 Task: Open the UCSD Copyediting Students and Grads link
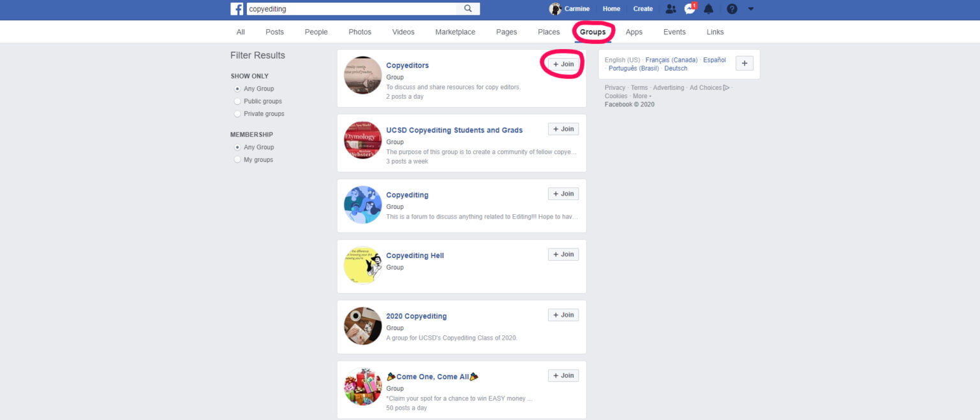(x=454, y=130)
